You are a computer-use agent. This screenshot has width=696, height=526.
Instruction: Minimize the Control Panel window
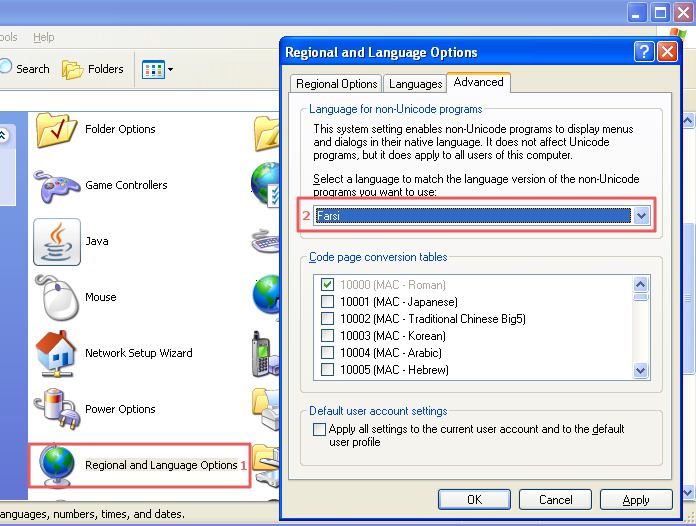click(x=637, y=12)
